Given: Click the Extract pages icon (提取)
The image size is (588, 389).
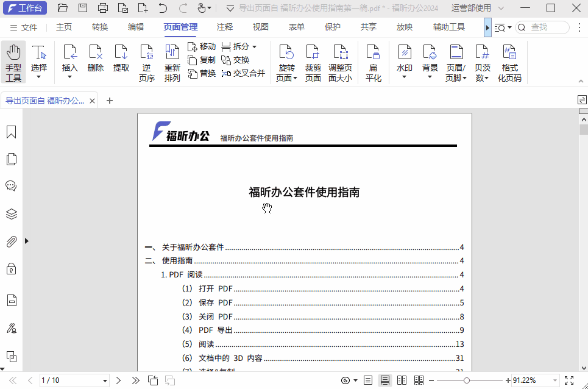Looking at the screenshot, I should coord(121,59).
